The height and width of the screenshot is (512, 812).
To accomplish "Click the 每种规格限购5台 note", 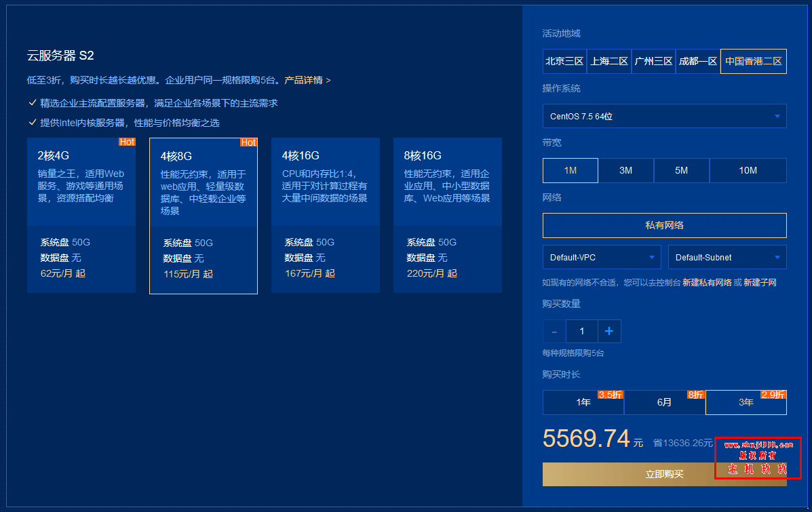I will (x=573, y=353).
